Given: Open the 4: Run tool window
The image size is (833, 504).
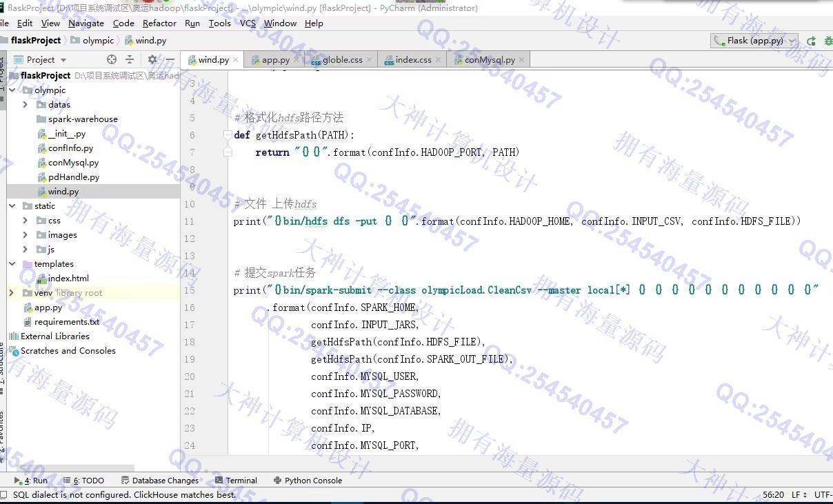Looking at the screenshot, I should [x=31, y=481].
